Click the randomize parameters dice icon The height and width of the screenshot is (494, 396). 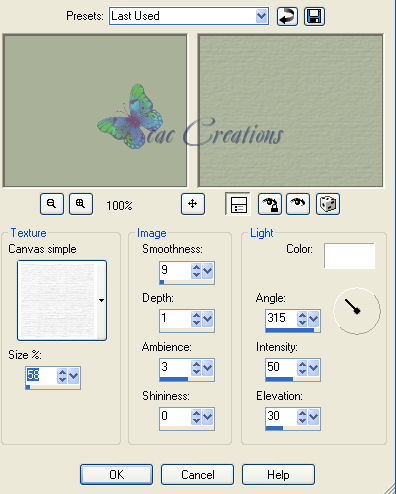[328, 204]
